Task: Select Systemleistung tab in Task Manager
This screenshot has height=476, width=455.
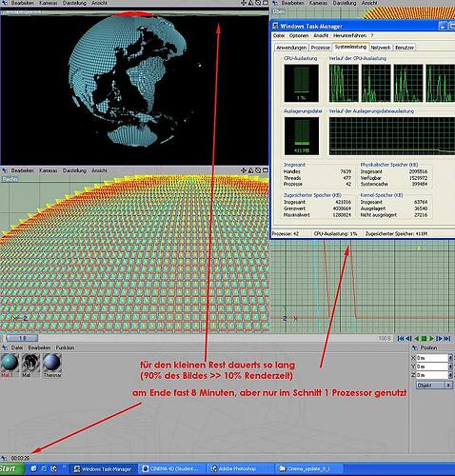Action: (350, 47)
